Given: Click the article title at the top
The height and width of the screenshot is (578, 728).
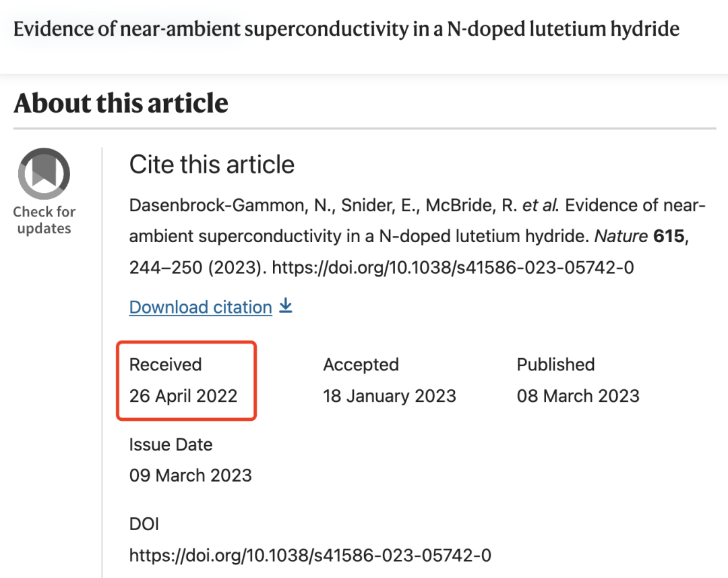Looking at the screenshot, I should point(346,29).
